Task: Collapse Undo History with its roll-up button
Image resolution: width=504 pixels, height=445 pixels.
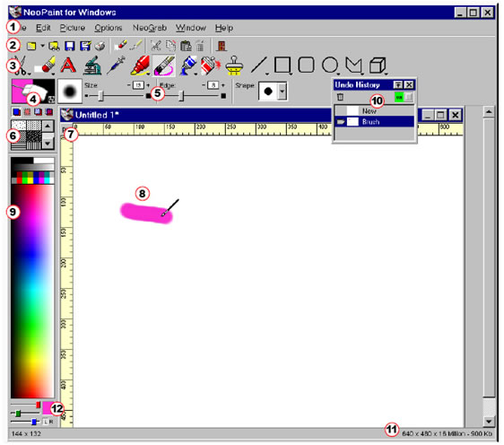Action: tap(397, 85)
